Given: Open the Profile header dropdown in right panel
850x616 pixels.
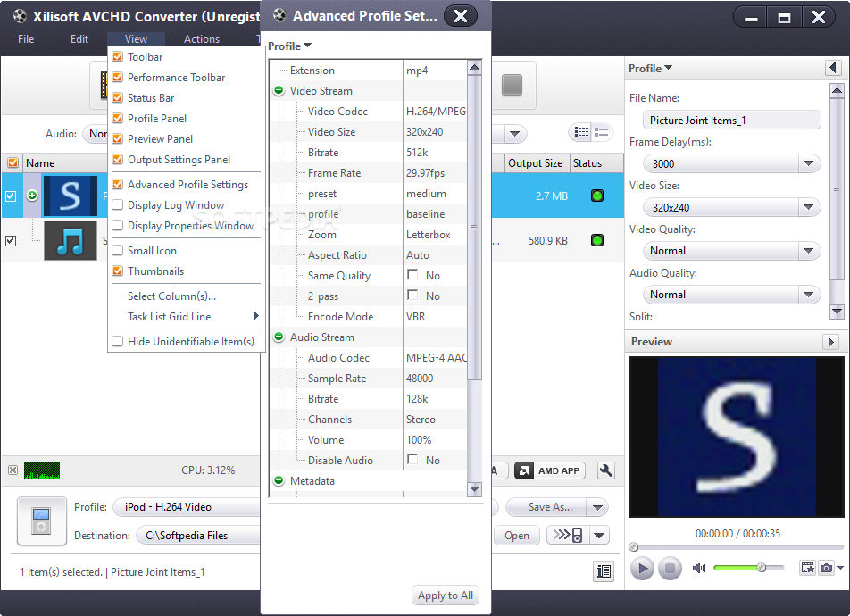Looking at the screenshot, I should coord(650,69).
